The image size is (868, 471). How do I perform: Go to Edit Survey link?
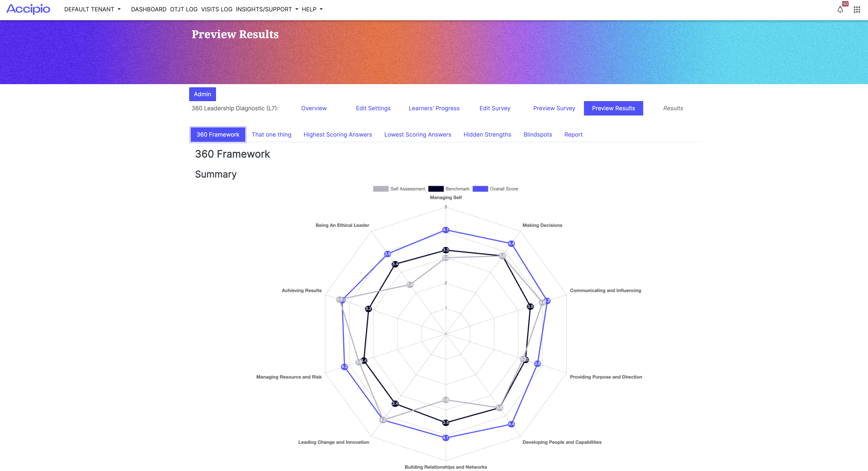495,108
